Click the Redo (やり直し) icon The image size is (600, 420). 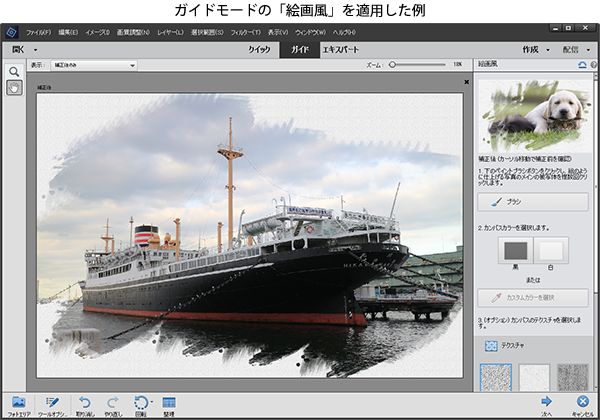click(112, 406)
